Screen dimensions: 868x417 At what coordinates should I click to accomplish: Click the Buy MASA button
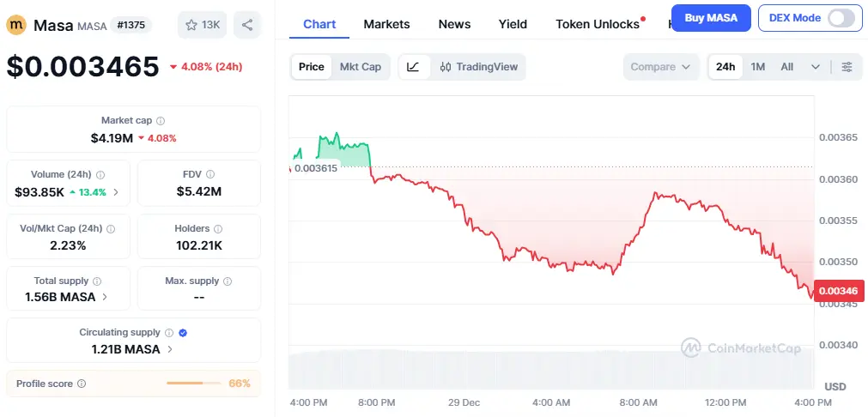[x=712, y=18]
